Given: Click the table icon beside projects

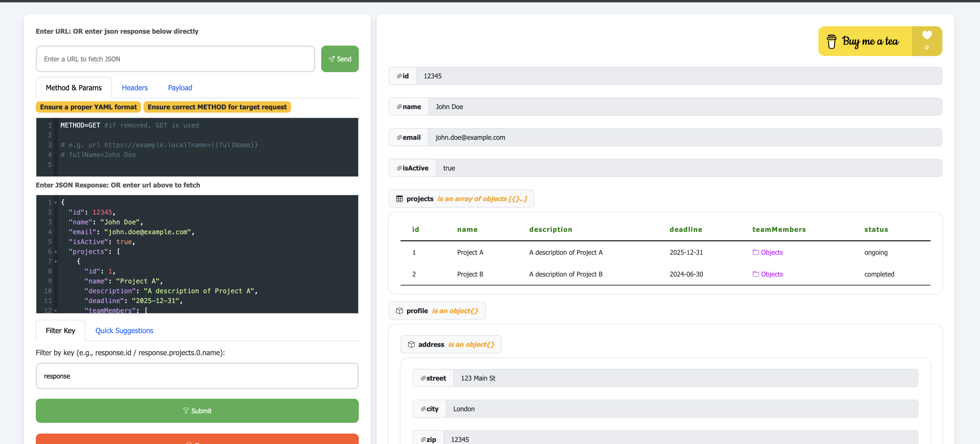Looking at the screenshot, I should [399, 199].
